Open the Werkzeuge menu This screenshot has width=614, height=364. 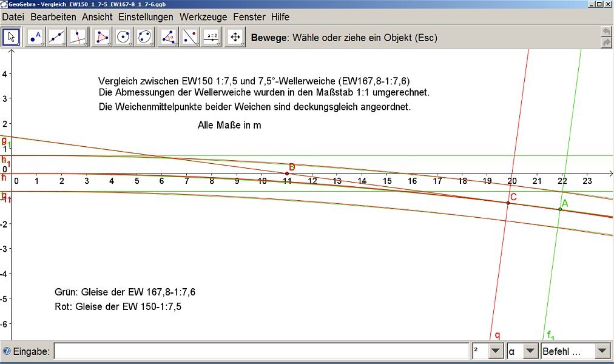pos(203,17)
